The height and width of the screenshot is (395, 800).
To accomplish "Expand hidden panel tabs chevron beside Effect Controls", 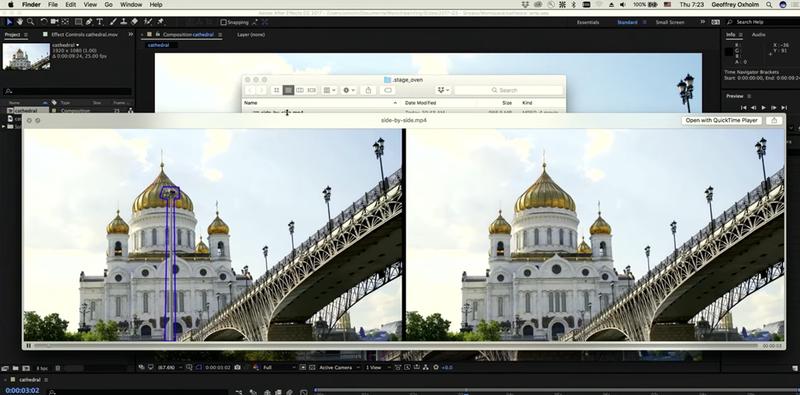I will [131, 35].
